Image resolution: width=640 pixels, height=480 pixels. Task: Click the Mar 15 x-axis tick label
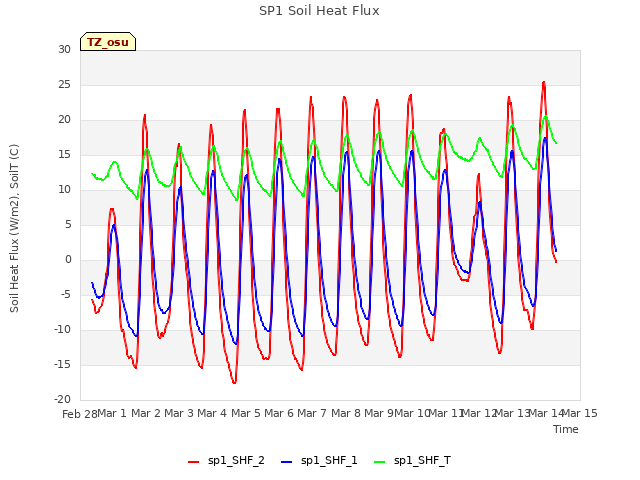(x=580, y=413)
